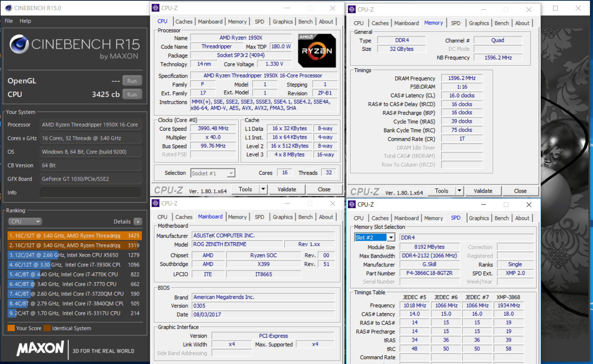This screenshot has height=364, width=593.
Task: Switch to SPD tab in the Memory window
Action: click(x=456, y=23)
